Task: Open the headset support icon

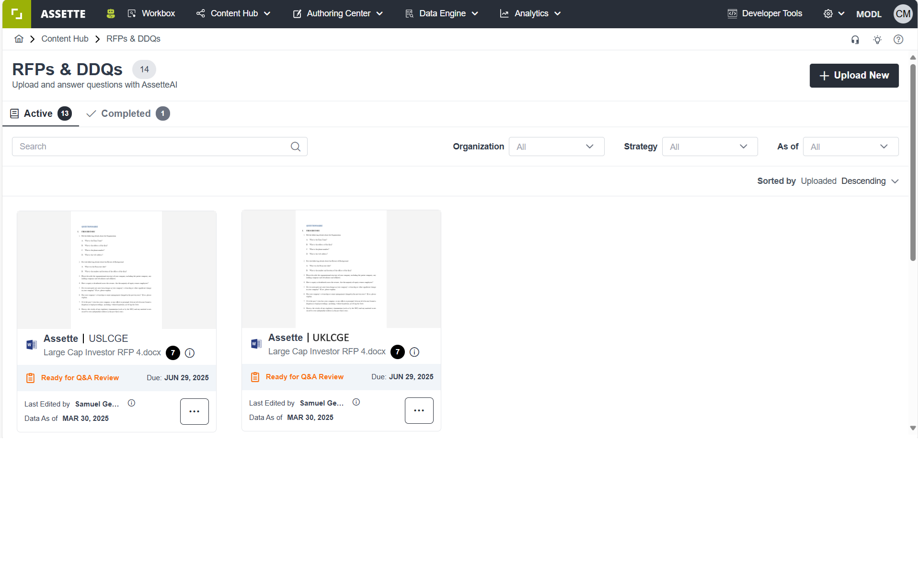Action: 855,40
